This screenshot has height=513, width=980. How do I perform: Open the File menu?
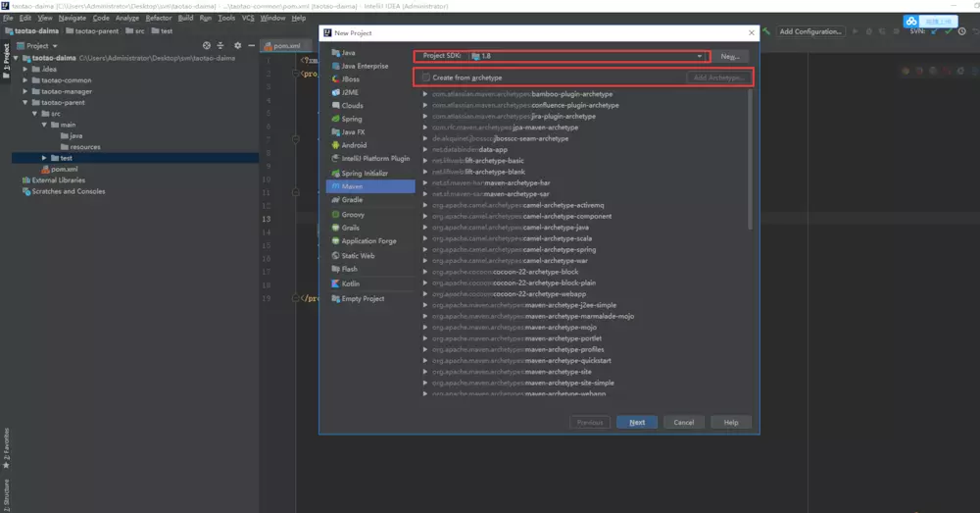click(8, 18)
